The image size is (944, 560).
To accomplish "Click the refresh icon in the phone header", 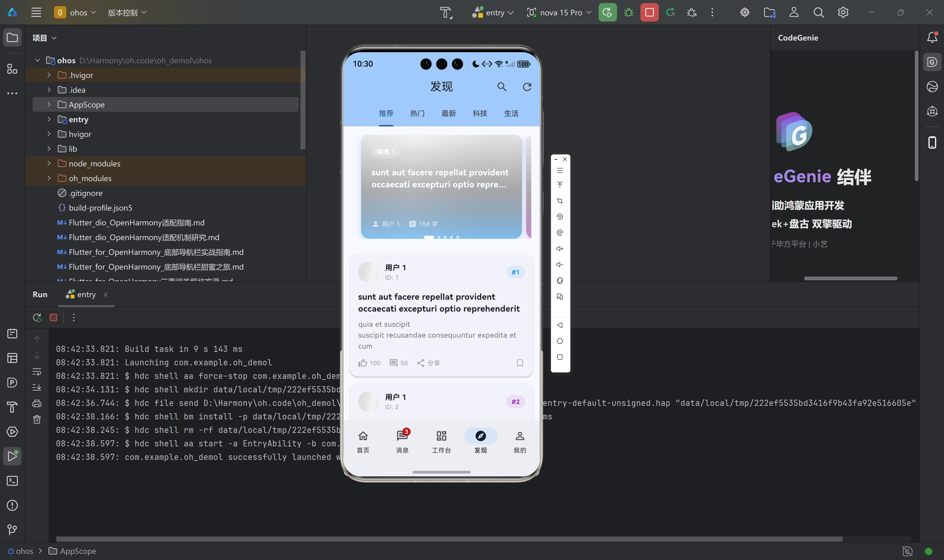I will [527, 87].
